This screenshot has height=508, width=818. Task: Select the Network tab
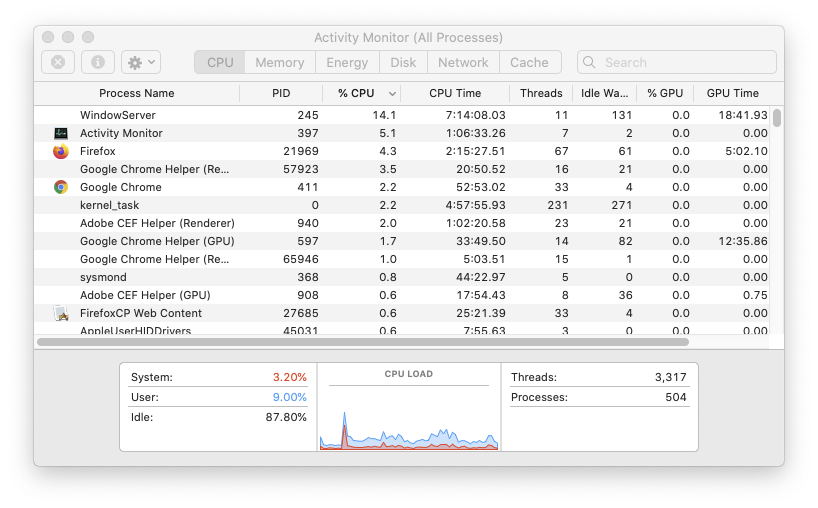tap(463, 62)
